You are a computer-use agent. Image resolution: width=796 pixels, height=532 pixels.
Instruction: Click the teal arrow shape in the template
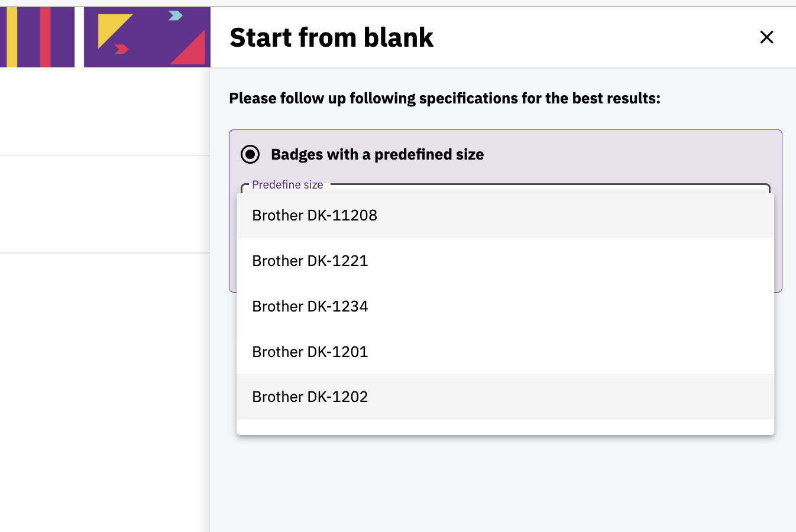click(x=175, y=15)
